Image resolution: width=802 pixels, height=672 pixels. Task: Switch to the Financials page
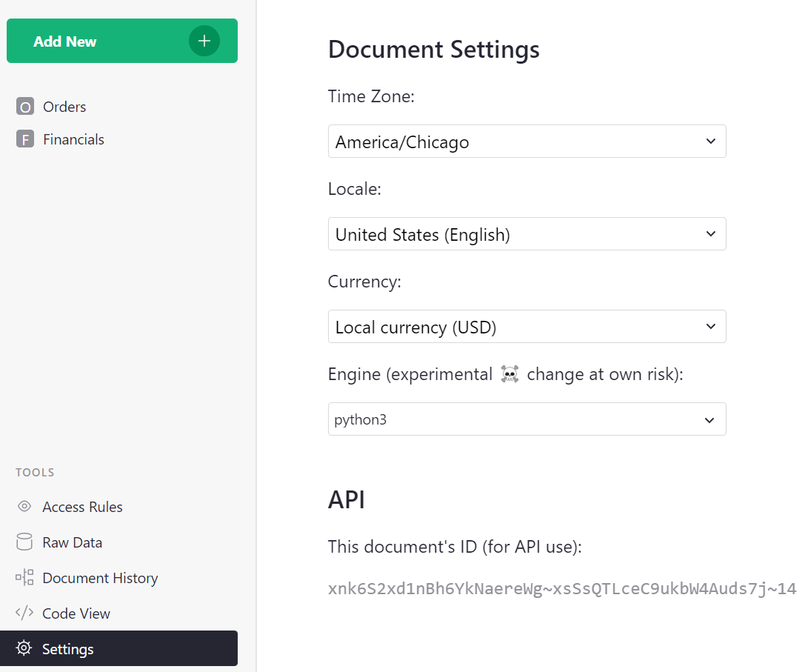pos(73,139)
